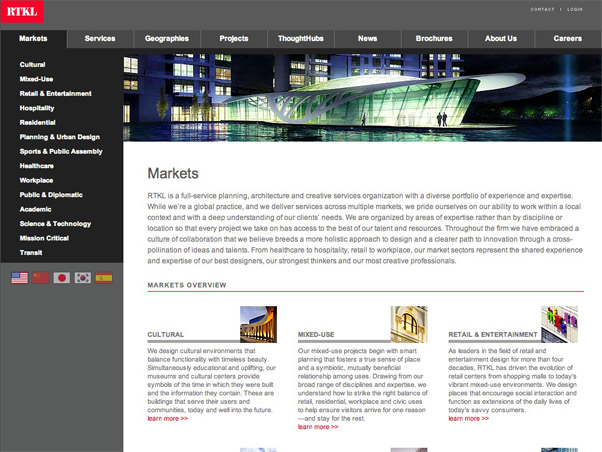
Task: Click the hero banner building image
Action: click(x=362, y=98)
